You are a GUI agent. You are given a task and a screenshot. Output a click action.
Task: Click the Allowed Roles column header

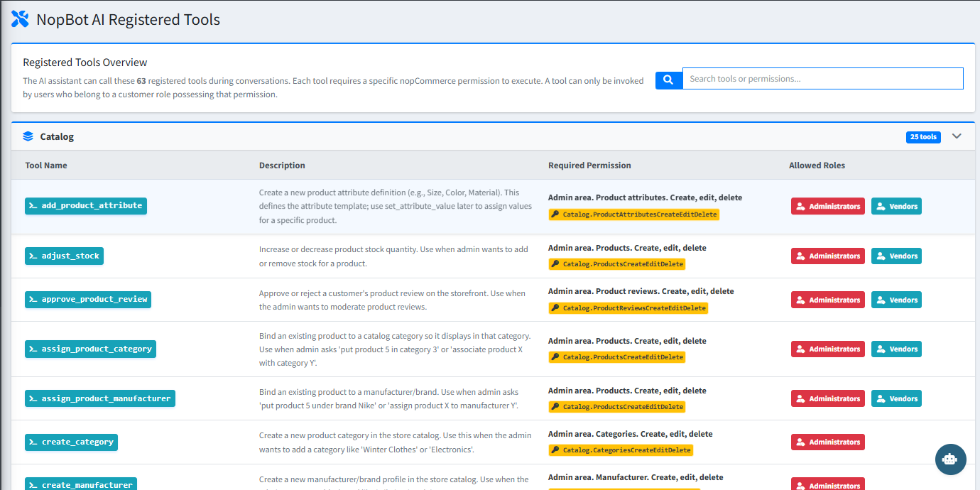(817, 165)
